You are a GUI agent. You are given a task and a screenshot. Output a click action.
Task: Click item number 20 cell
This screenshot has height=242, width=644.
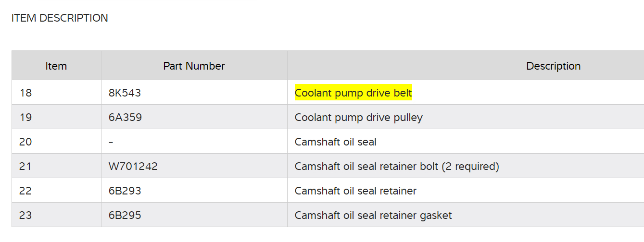pyautogui.click(x=25, y=142)
